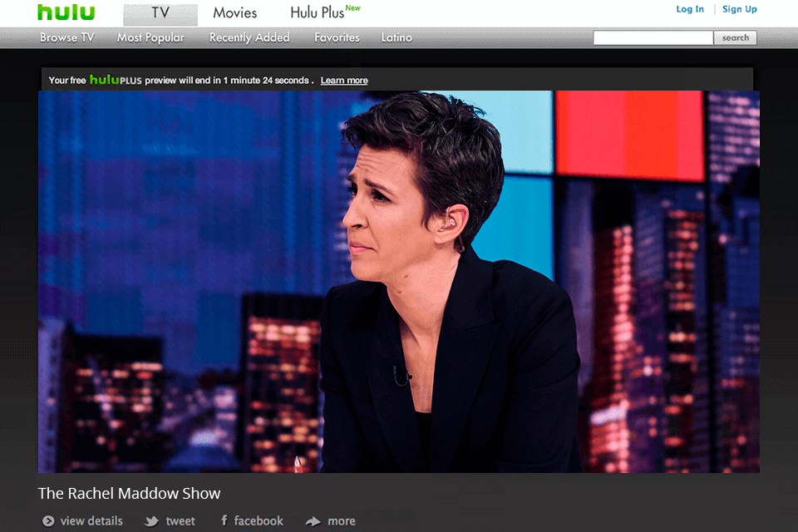The image size is (798, 532).
Task: Click the search button
Action: click(736, 37)
